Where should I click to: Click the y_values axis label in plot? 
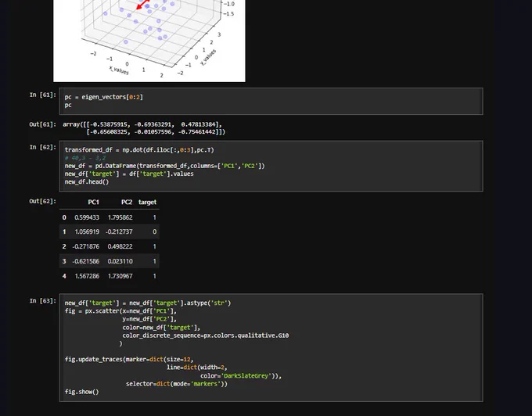(x=208, y=57)
